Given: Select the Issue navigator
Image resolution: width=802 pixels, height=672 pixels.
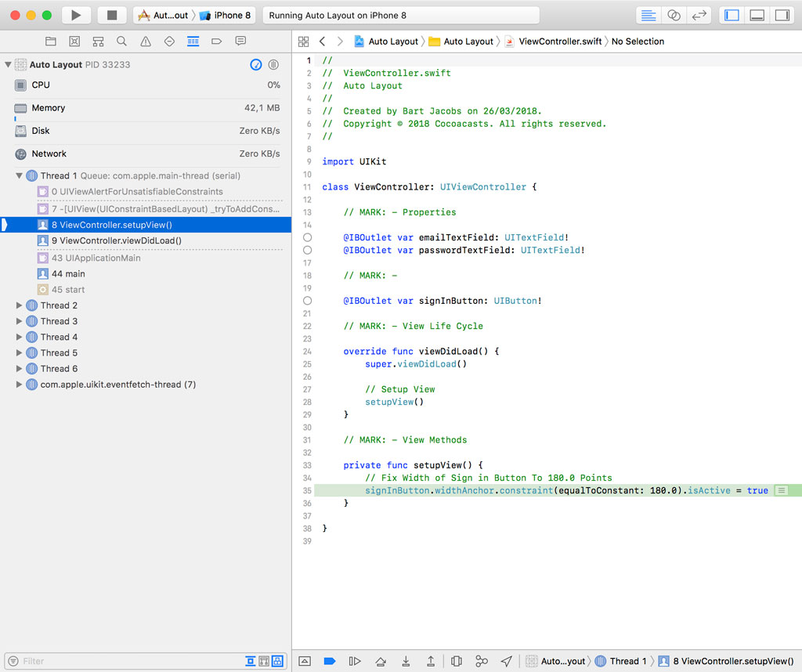Looking at the screenshot, I should click(x=145, y=42).
